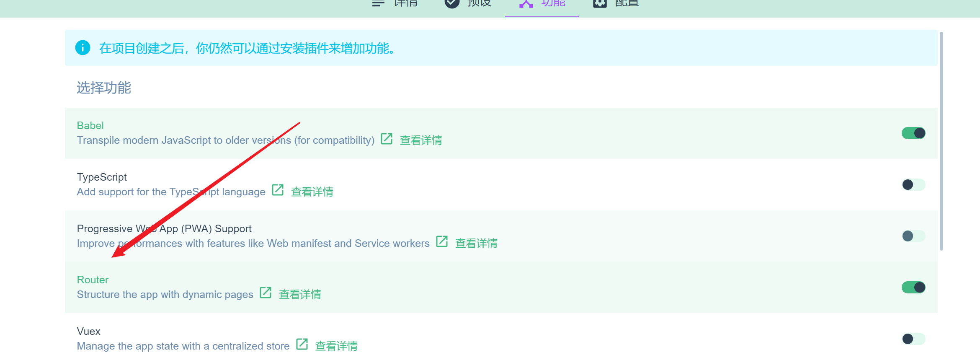Open the 配置 (Configuration) tab
The image size is (980, 355).
[616, 4]
